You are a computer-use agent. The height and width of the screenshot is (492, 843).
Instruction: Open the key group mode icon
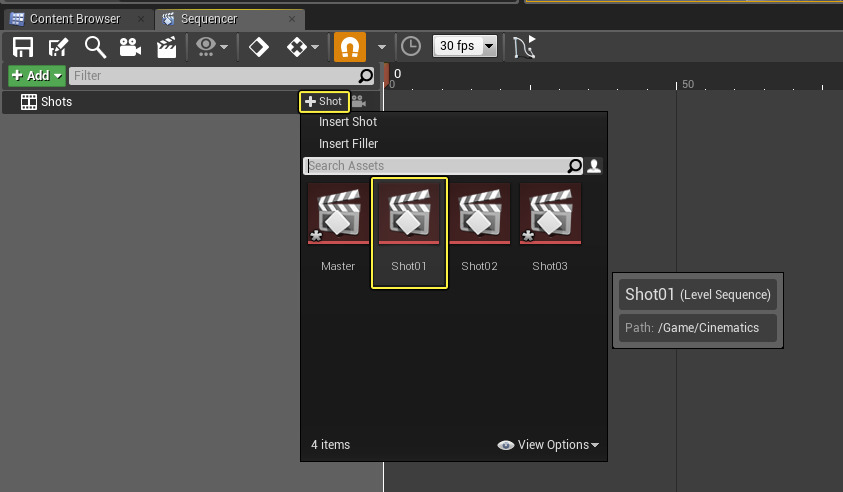(x=297, y=47)
